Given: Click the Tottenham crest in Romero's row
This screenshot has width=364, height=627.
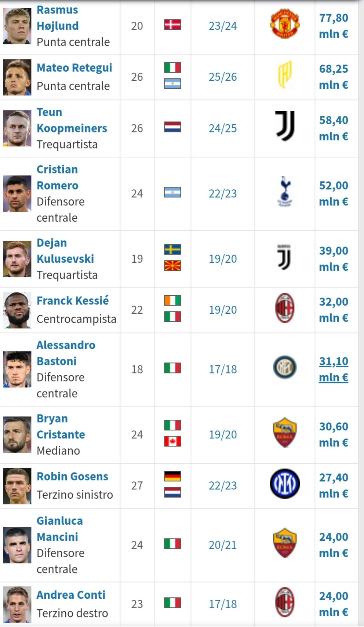Looking at the screenshot, I should click(285, 192).
